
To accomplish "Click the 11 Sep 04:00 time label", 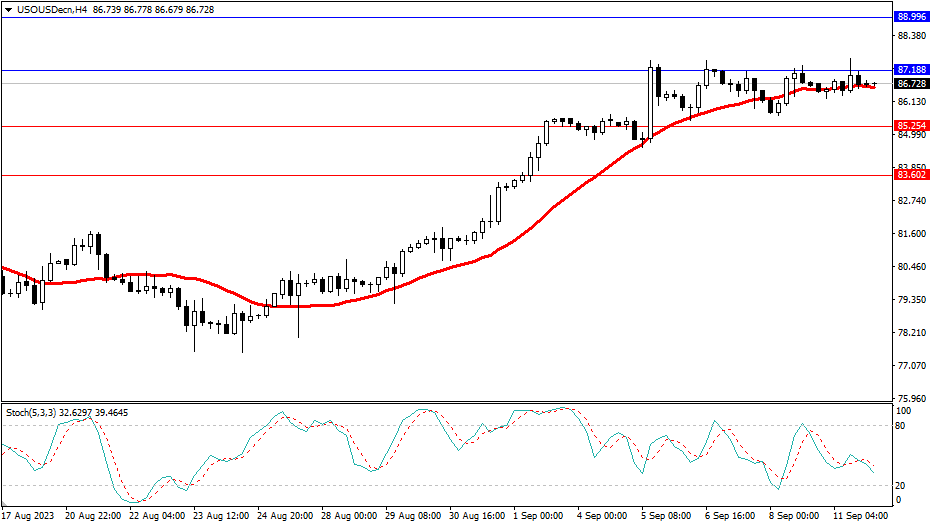I will tap(860, 516).
